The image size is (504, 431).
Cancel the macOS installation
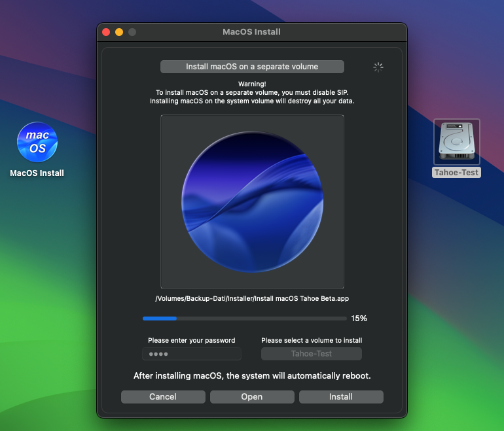tap(163, 397)
